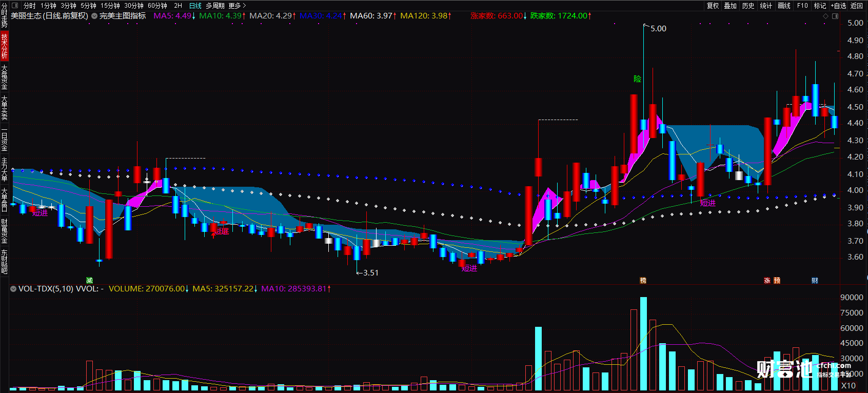
Task: Toggle the side panel icon at chart top right
Action: pos(835,16)
